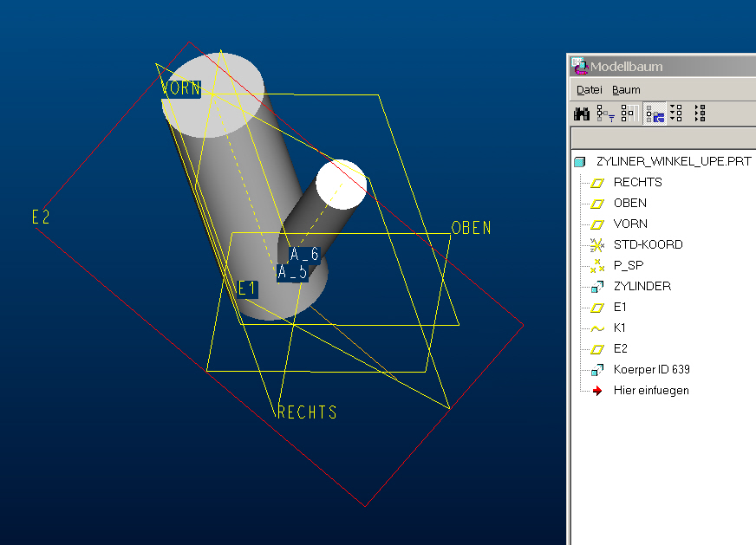Click the E2 plane label in viewport
This screenshot has width=756, height=545.
tap(41, 217)
